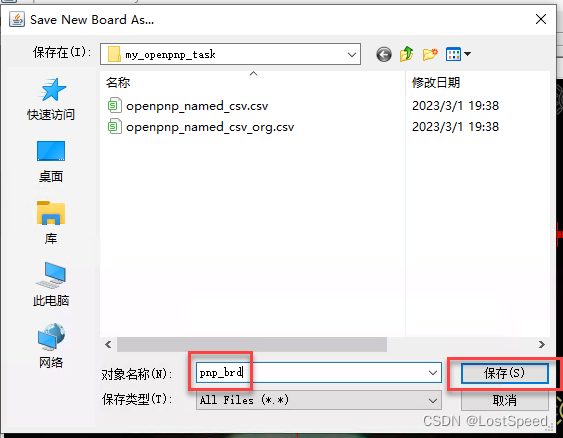The width and height of the screenshot is (563, 438).
Task: Create a new folder
Action: (430, 54)
